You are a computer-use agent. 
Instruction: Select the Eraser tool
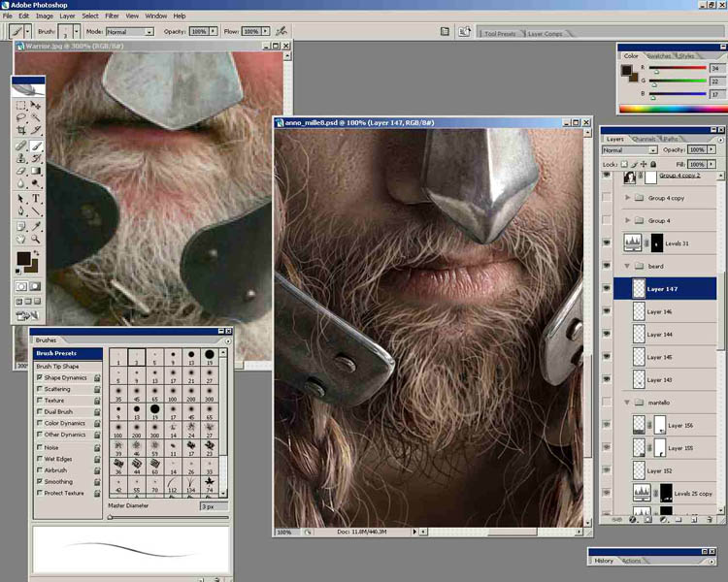21,171
